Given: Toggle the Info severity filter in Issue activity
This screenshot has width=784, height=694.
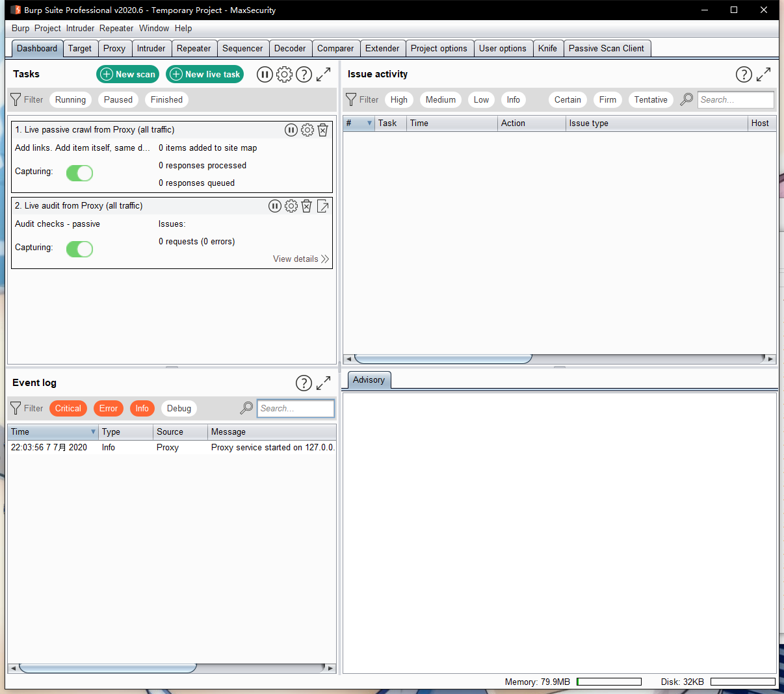Looking at the screenshot, I should (x=514, y=99).
